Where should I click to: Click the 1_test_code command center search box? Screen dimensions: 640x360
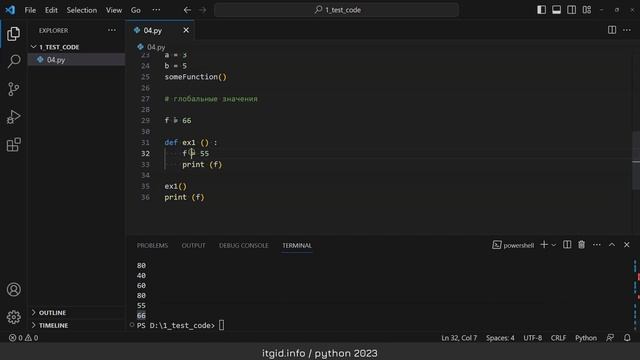[336, 10]
